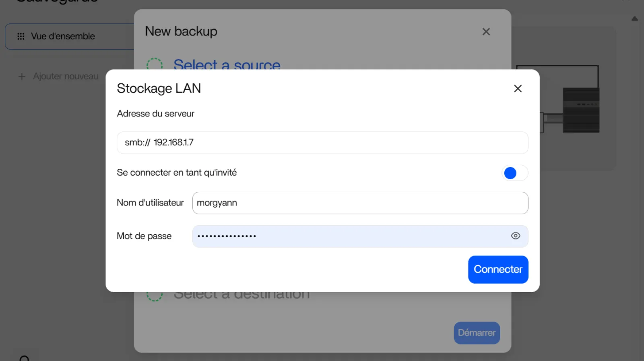Click dashed circle icon beside Select a destination
This screenshot has width=644, height=361.
point(155,297)
